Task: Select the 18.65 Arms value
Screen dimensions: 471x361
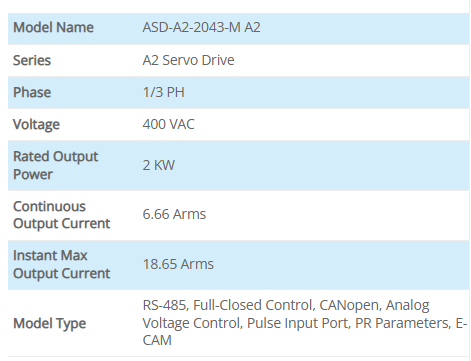Action: click(178, 264)
